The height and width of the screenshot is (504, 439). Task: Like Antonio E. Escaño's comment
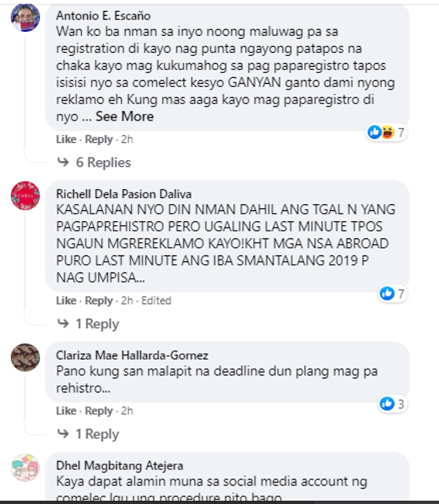tap(66, 139)
